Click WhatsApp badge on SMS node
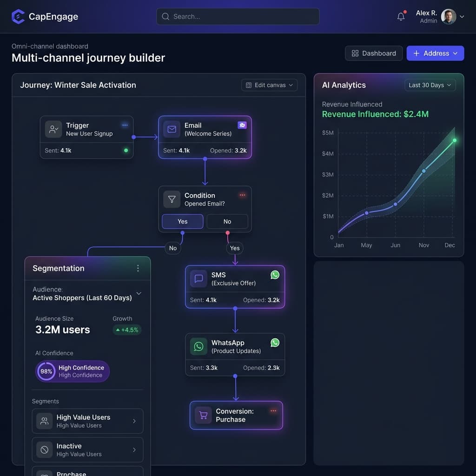The width and height of the screenshot is (476, 476). pyautogui.click(x=275, y=275)
